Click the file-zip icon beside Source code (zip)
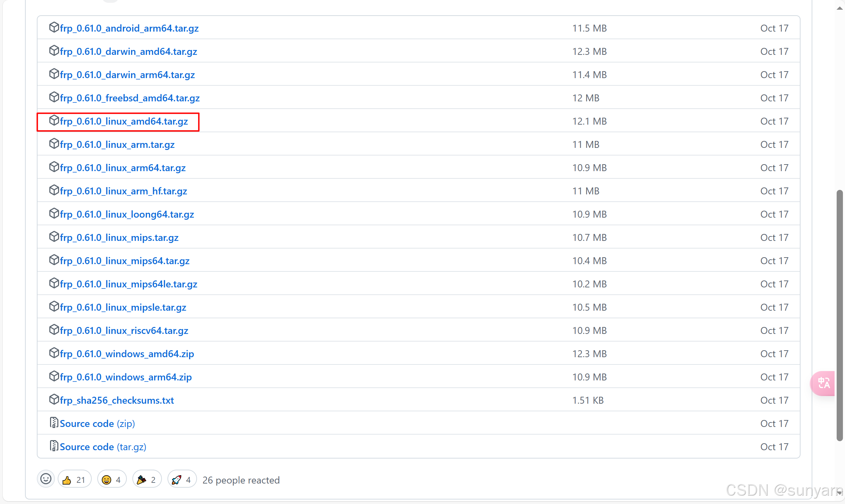 54,423
